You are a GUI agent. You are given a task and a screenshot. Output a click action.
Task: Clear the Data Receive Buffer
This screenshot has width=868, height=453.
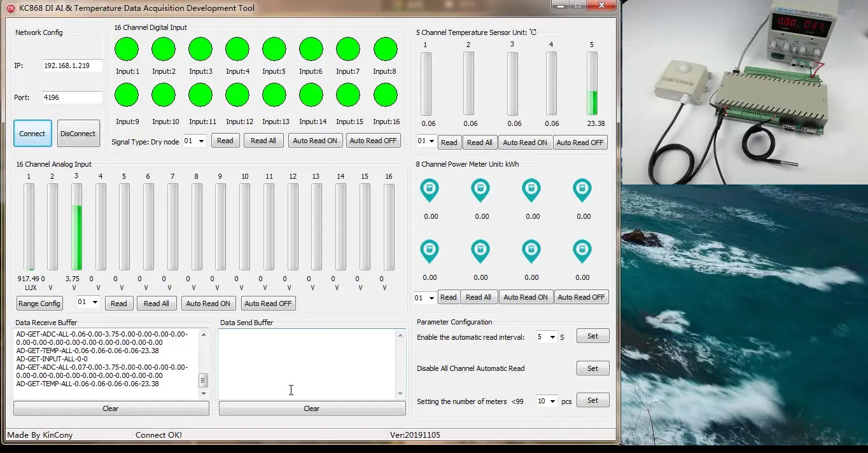pyautogui.click(x=111, y=408)
